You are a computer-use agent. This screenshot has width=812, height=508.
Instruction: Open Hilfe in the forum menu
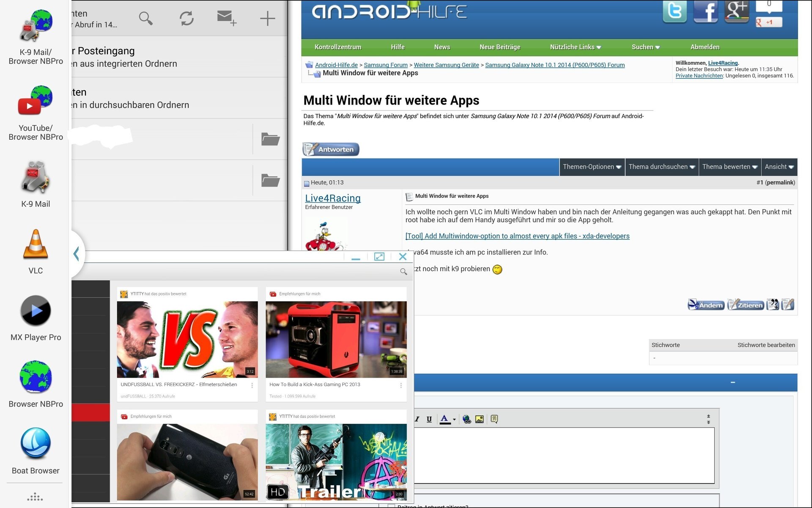[398, 47]
